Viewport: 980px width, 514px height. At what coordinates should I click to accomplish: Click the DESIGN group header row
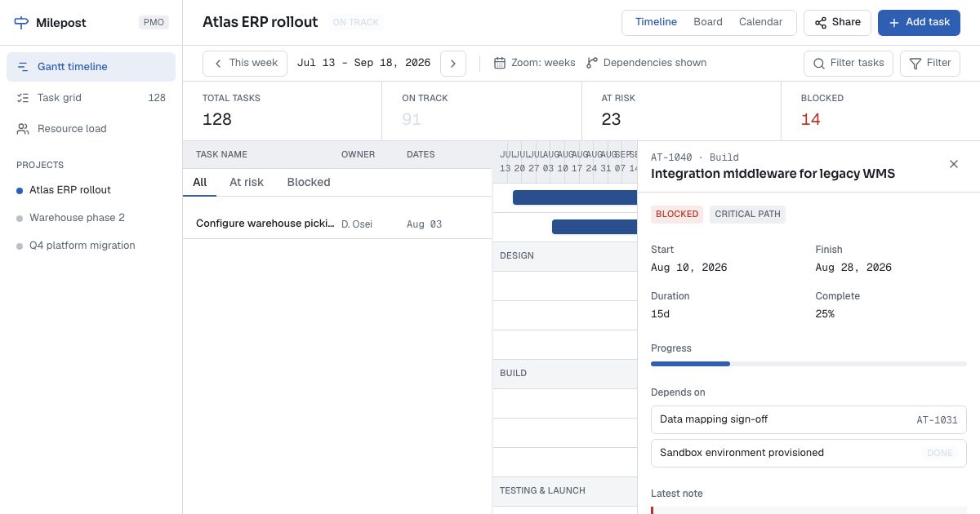coord(565,256)
